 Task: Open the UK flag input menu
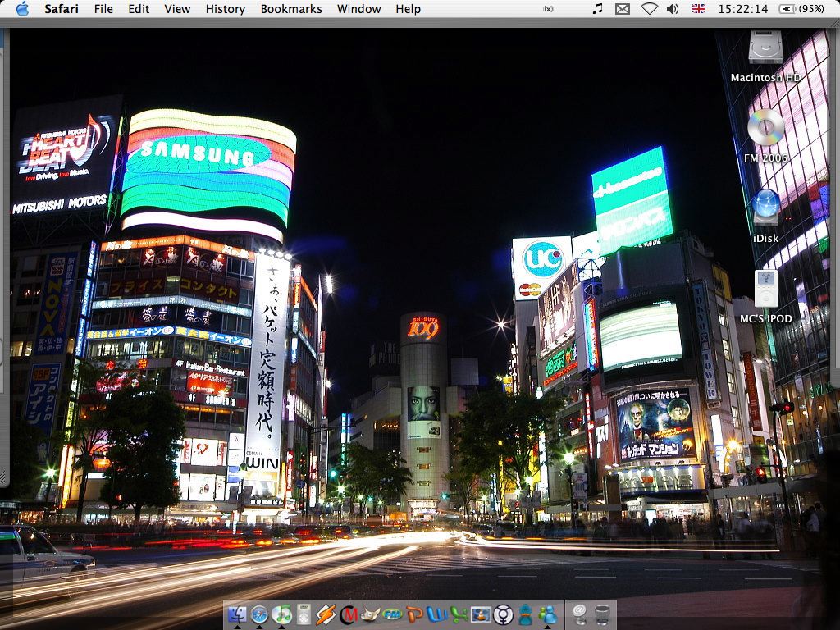[x=699, y=9]
